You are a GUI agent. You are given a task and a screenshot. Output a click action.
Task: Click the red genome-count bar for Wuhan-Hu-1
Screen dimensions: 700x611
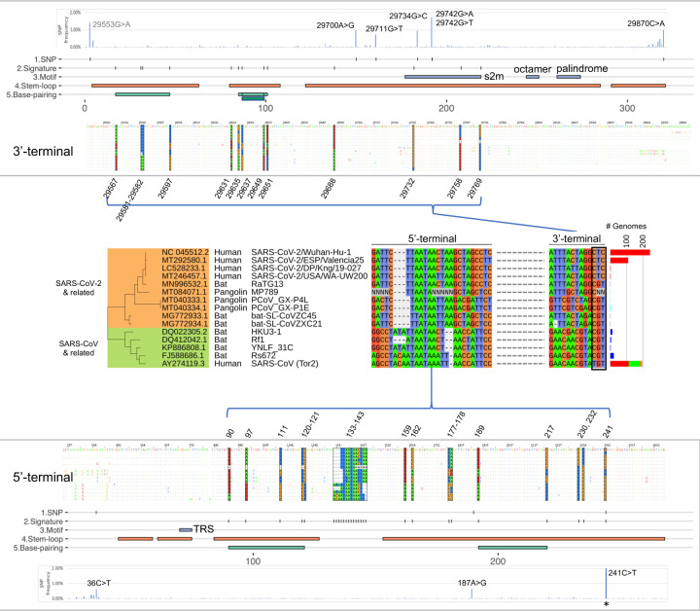point(630,253)
